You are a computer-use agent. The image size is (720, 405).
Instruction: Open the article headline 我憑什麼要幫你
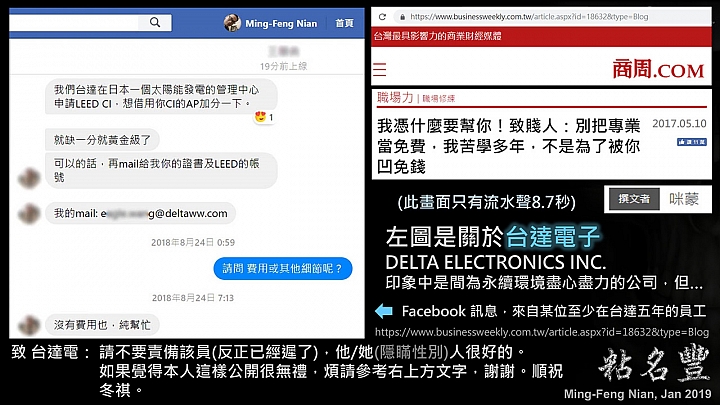508,146
